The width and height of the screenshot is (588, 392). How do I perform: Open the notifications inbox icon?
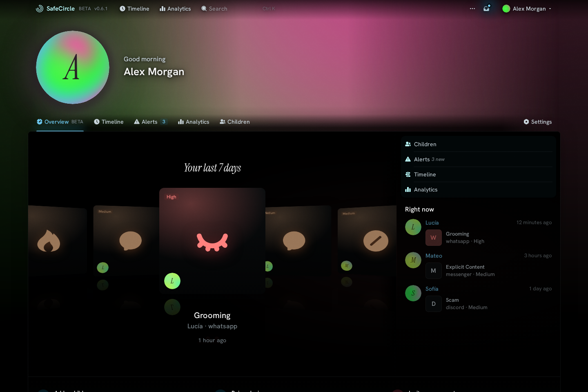point(487,9)
